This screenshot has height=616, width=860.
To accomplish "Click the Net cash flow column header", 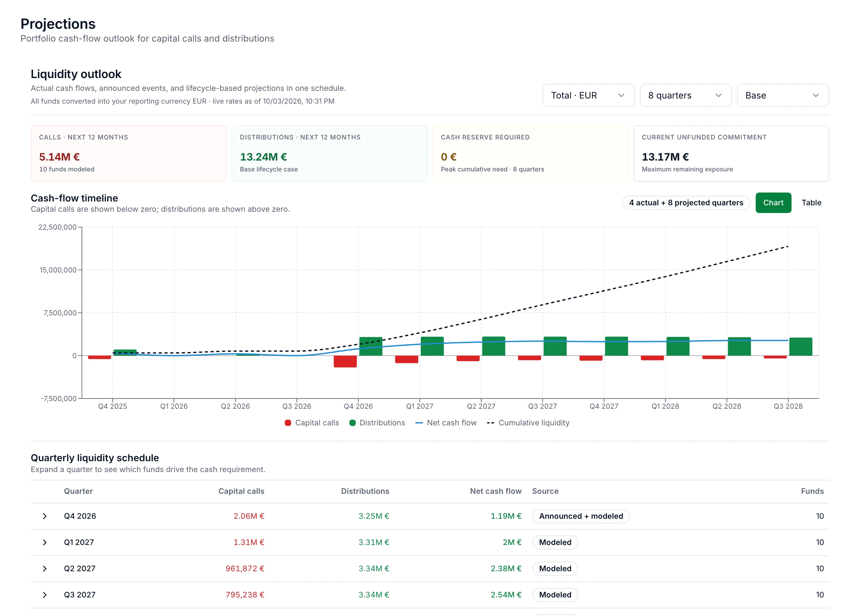I will pyautogui.click(x=496, y=491).
